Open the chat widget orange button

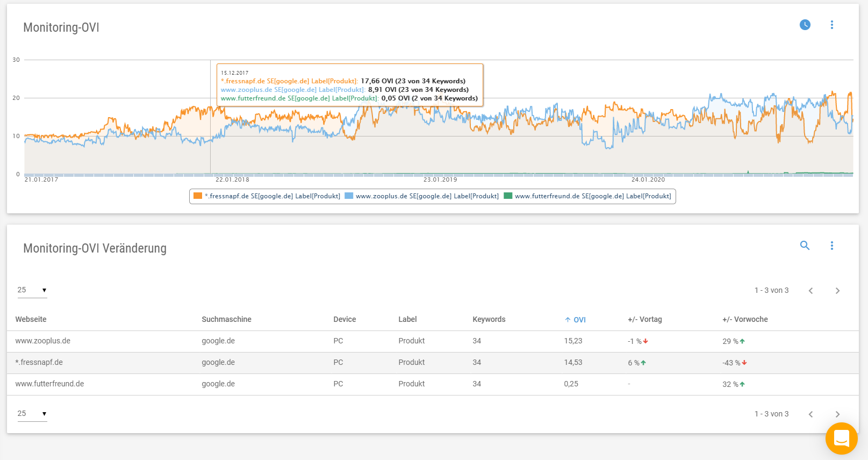click(x=841, y=439)
